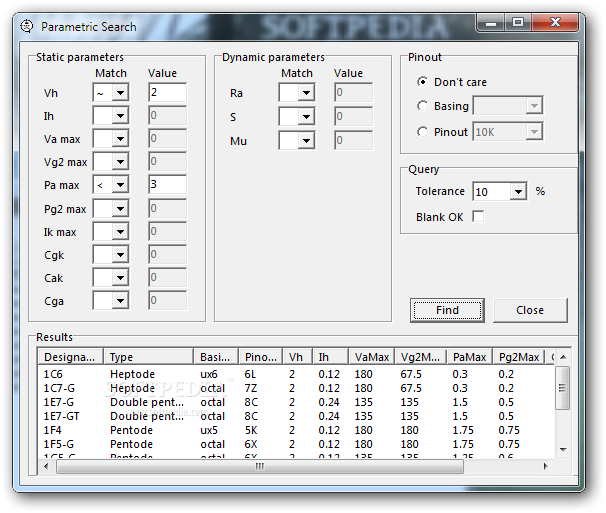
Task: Open the Pa max match dropdown
Action: click(120, 185)
